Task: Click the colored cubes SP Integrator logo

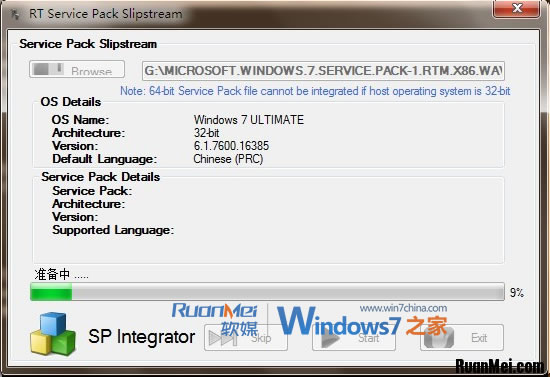Action: 53,334
